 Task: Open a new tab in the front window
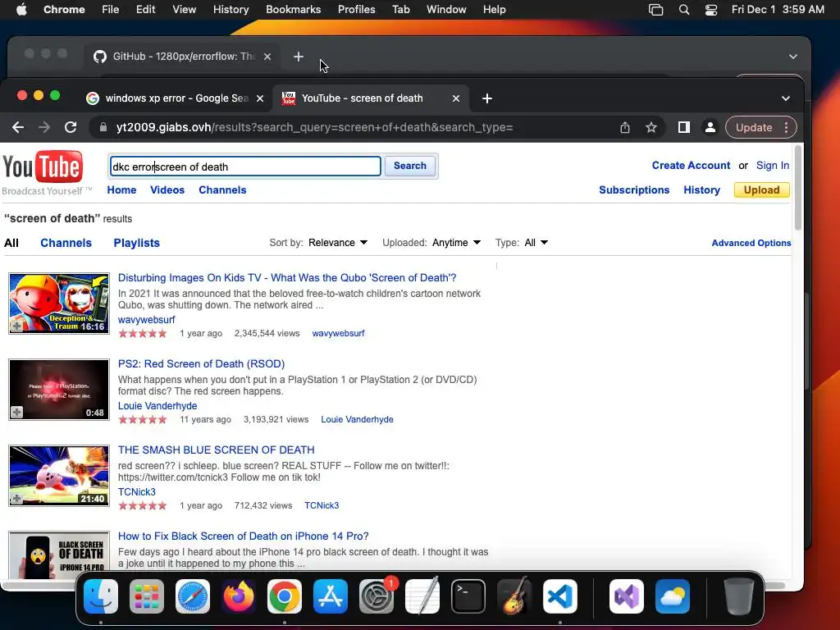487,98
